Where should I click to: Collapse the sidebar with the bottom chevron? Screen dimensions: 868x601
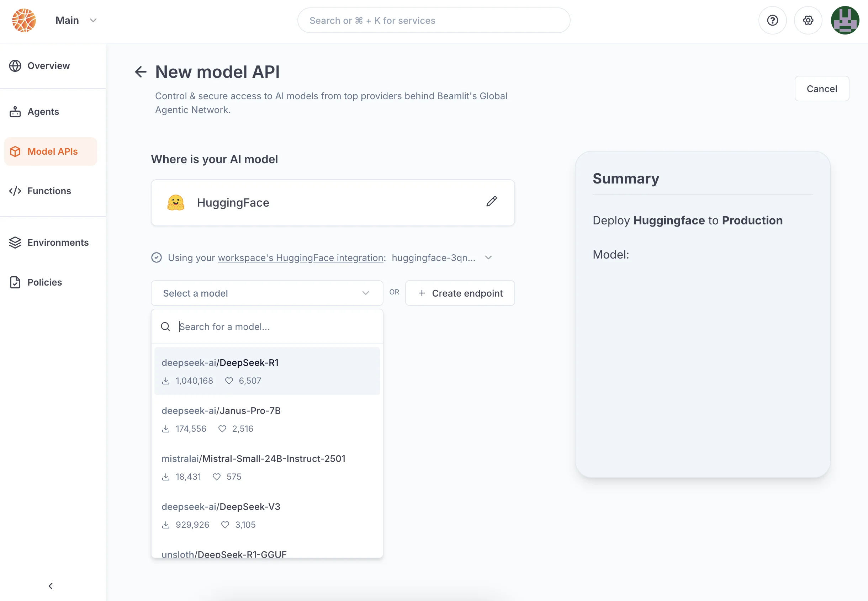pyautogui.click(x=51, y=586)
